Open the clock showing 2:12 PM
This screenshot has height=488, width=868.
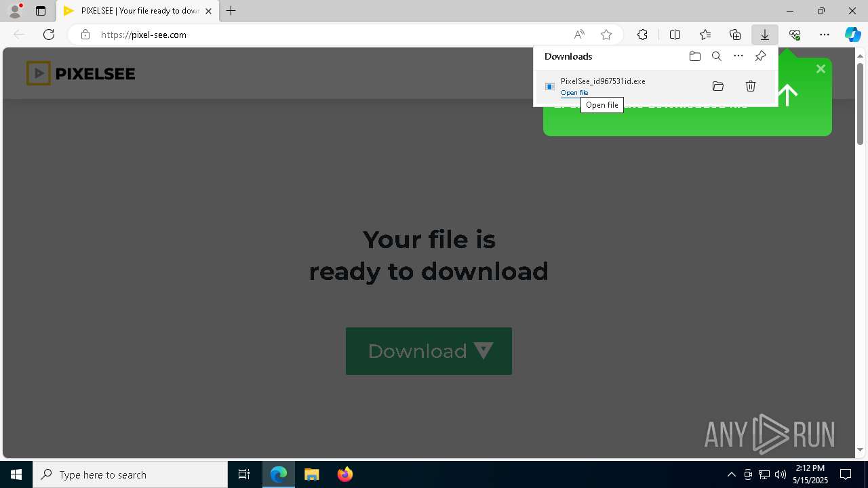pos(810,474)
